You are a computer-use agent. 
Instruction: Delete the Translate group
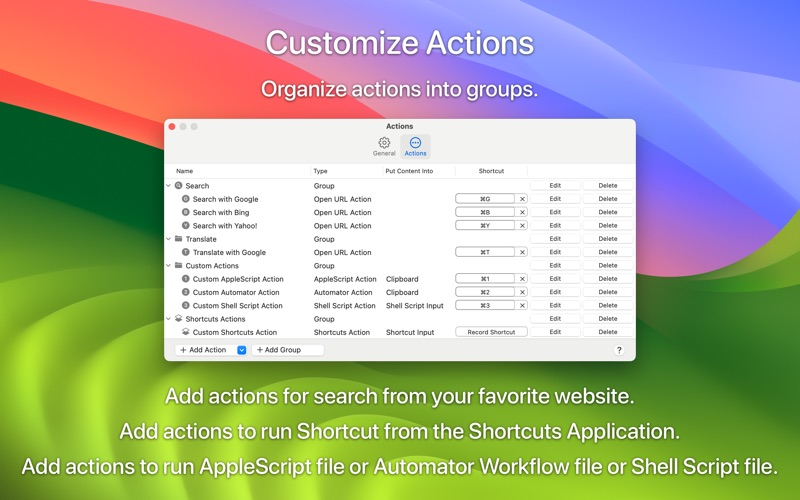[608, 238]
